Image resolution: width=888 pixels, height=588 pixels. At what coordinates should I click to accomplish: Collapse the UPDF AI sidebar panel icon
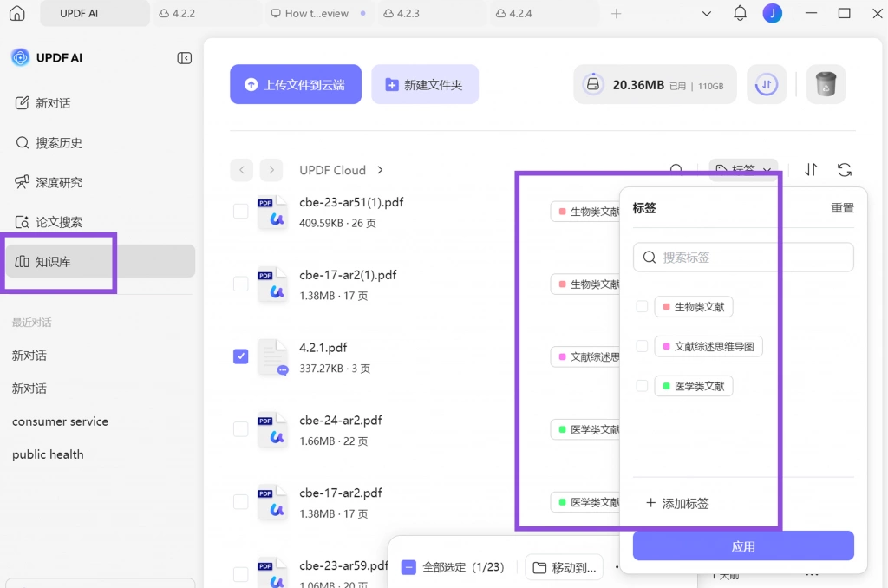coord(184,58)
